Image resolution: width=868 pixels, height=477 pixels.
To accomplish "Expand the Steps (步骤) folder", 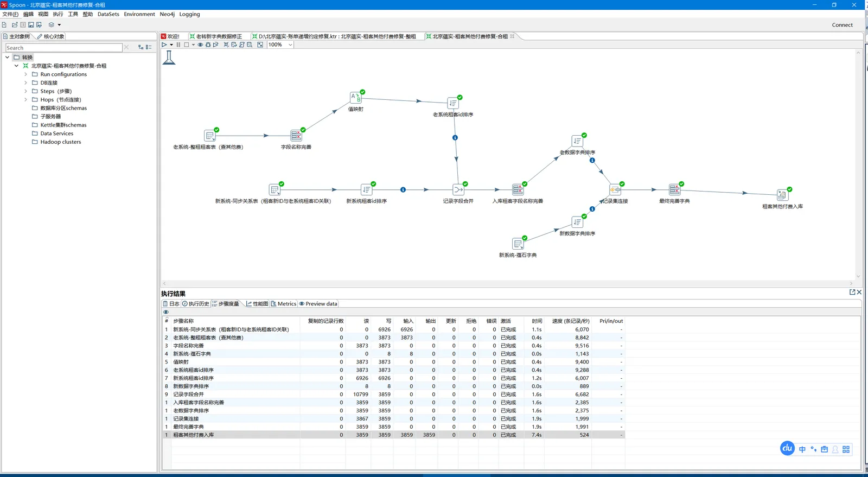I will coord(25,91).
